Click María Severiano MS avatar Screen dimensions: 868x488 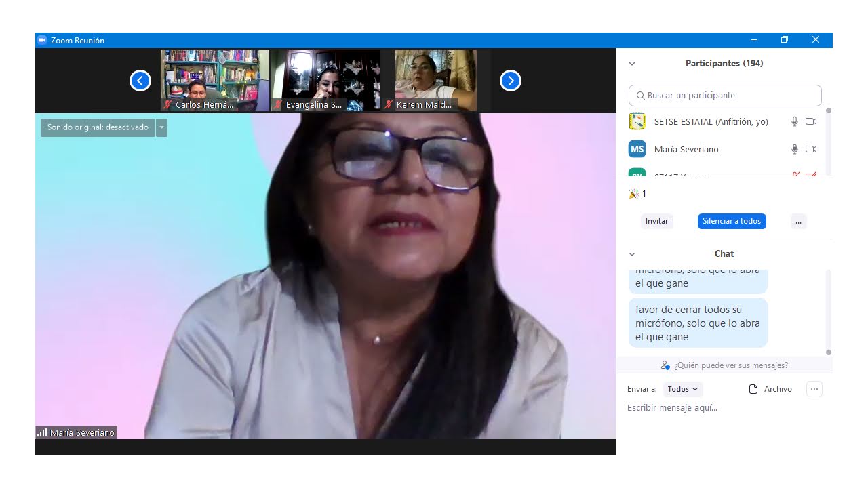[x=637, y=149]
